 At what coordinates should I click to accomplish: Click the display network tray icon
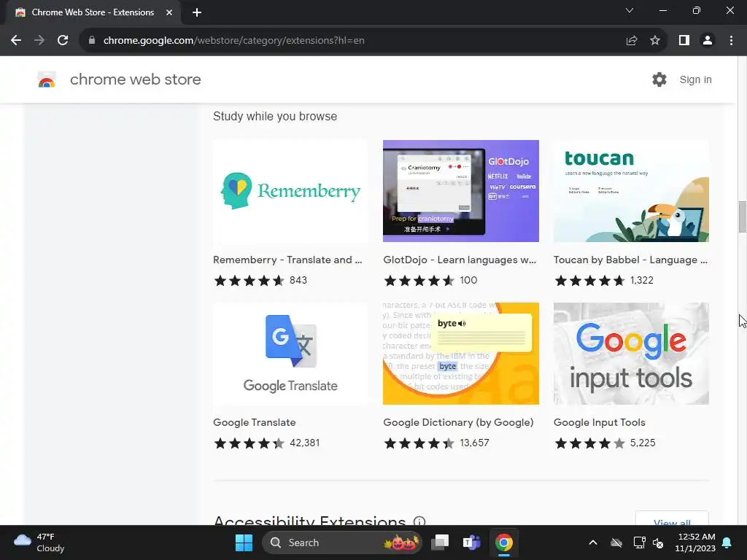tap(639, 542)
